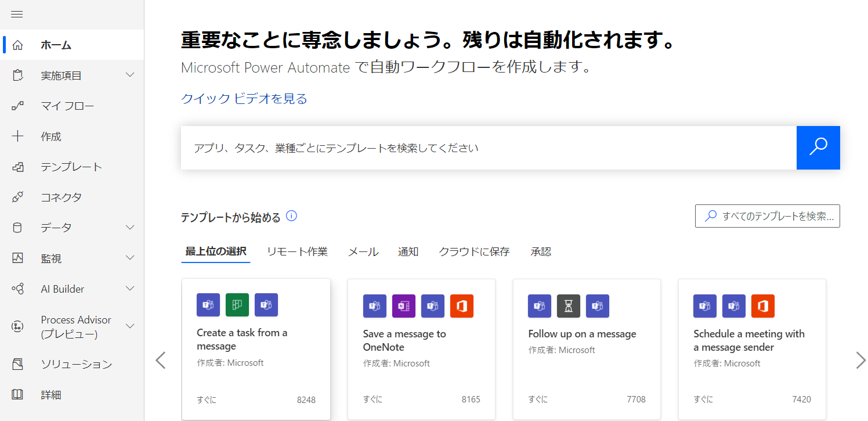Screen dimensions: 868x421
Task: Open the Create a task from a message template
Action: pos(256,349)
